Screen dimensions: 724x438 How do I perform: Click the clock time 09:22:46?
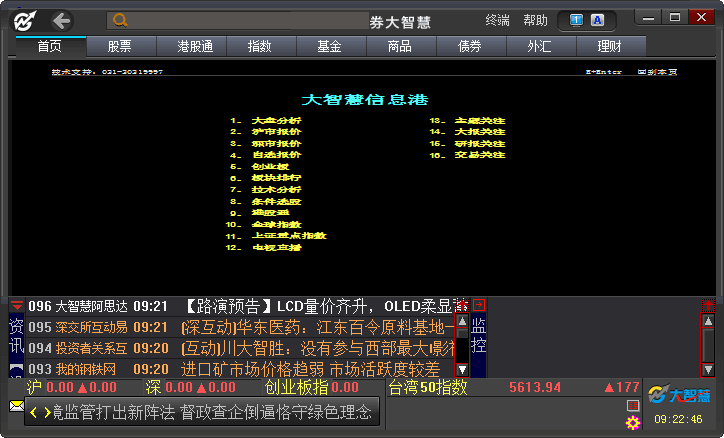678,420
